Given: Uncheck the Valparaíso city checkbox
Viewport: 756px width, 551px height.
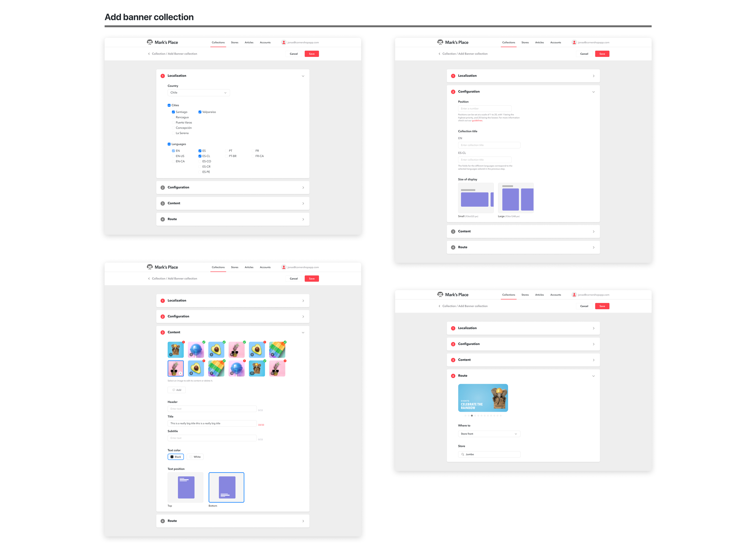Looking at the screenshot, I should point(200,112).
